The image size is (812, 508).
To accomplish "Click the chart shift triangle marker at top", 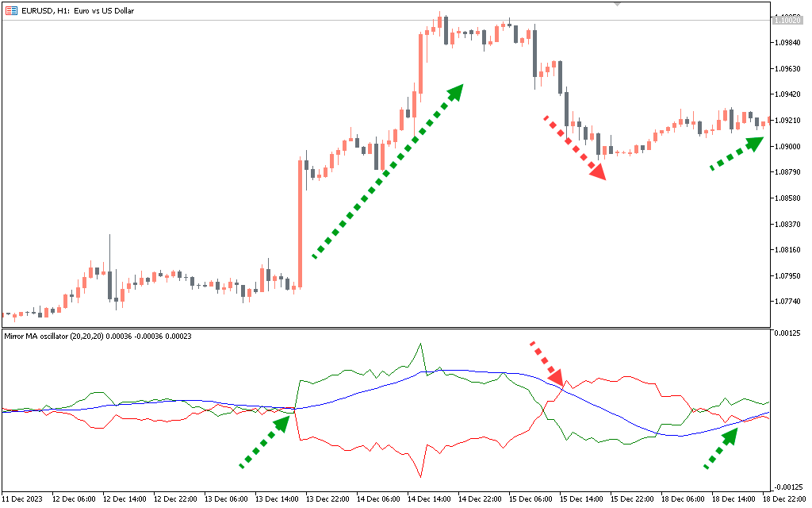I will click(x=617, y=4).
